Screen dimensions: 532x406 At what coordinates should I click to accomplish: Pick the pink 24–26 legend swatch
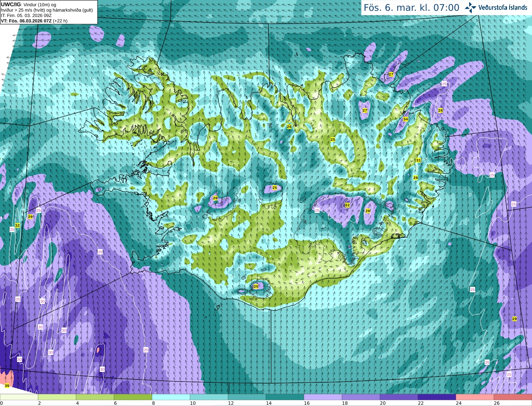(475, 397)
